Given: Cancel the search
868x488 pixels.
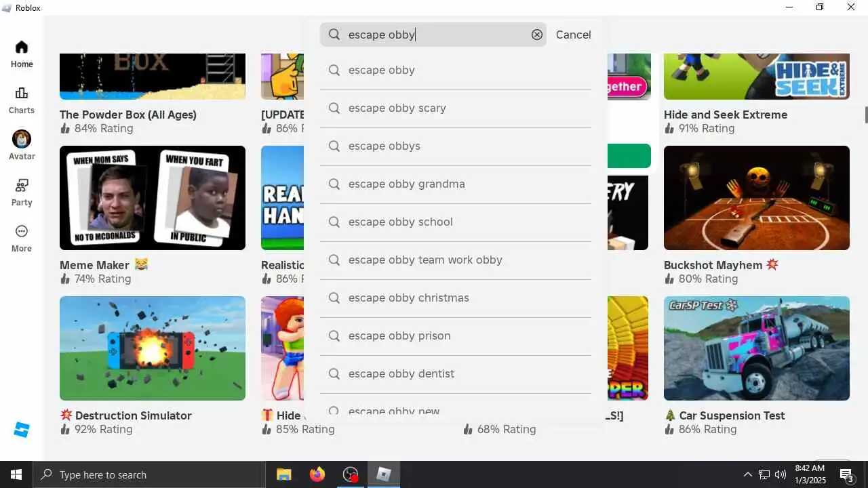Looking at the screenshot, I should click(x=573, y=35).
